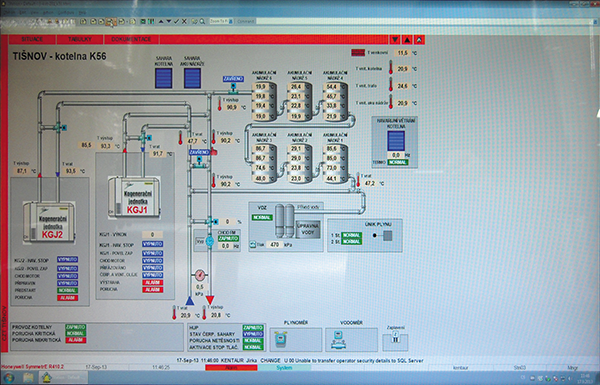Switch to the TABULKY tab

coord(80,39)
